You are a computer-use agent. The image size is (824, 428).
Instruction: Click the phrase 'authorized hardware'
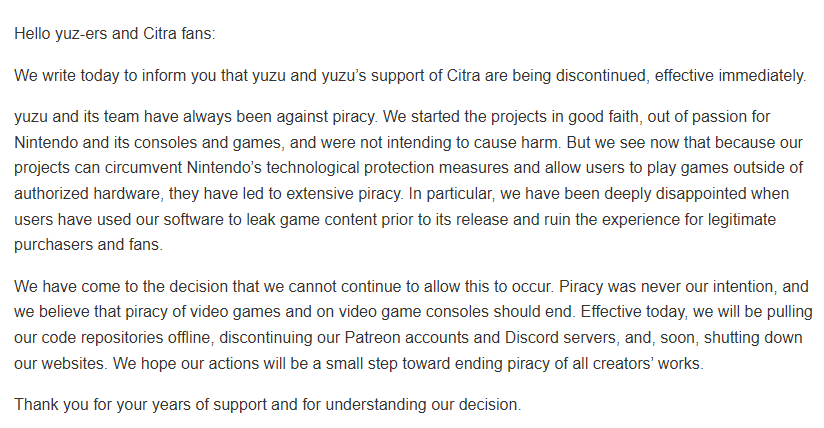[87, 193]
